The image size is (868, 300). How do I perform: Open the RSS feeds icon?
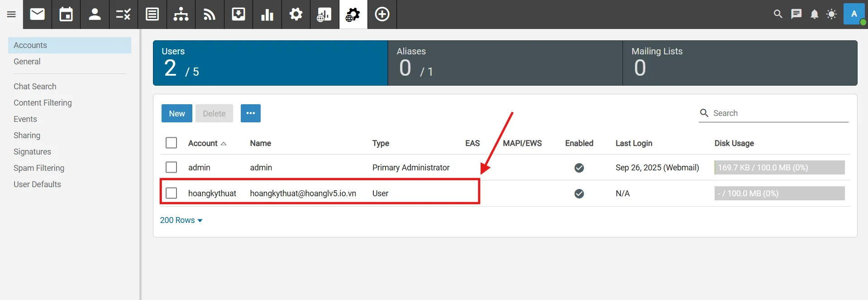(210, 15)
